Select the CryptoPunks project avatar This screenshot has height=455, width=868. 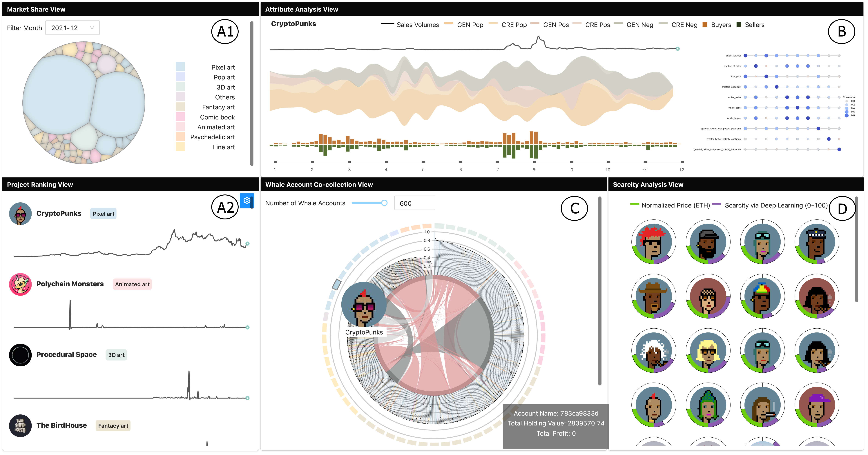[20, 214]
